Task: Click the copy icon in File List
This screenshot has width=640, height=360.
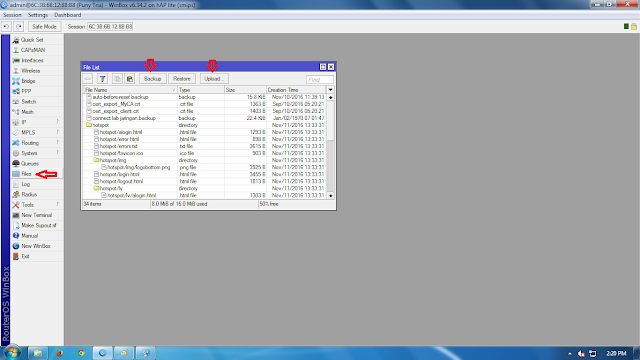Action: [x=117, y=79]
